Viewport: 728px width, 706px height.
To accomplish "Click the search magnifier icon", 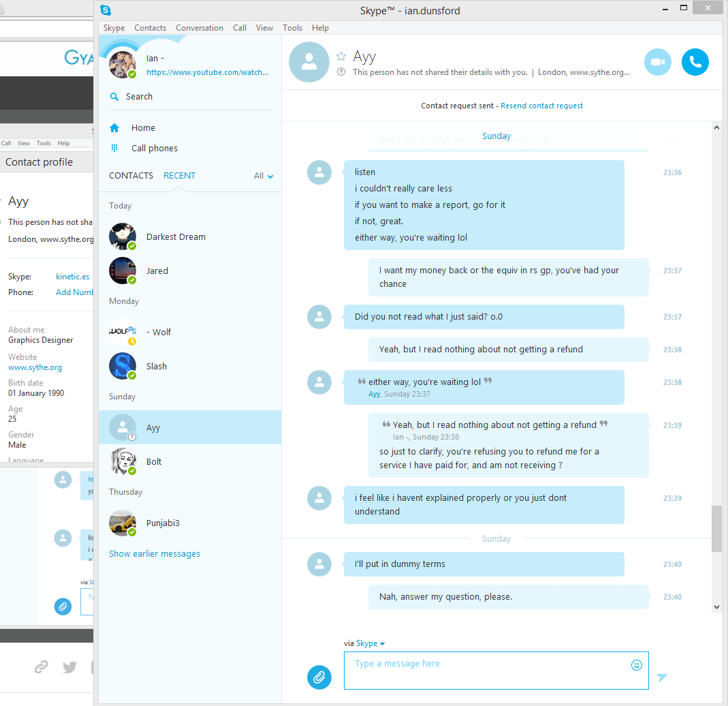I will point(114,97).
